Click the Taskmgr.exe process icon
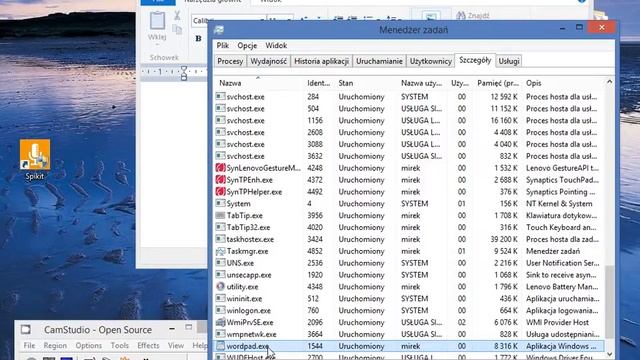The height and width of the screenshot is (360, 640). click(x=220, y=251)
